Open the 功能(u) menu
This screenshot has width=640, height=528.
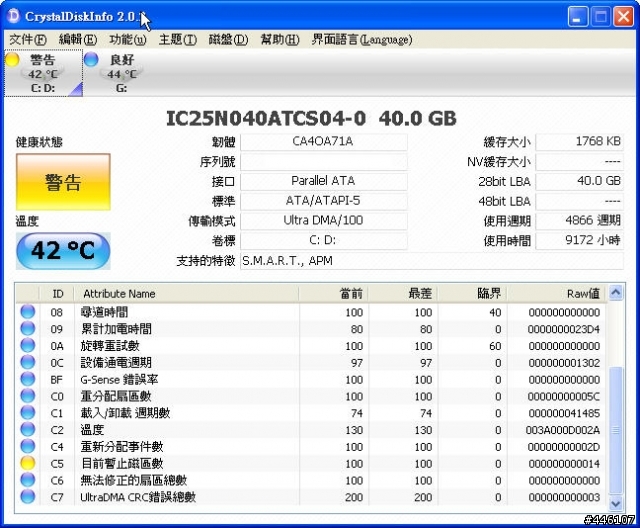(x=128, y=40)
